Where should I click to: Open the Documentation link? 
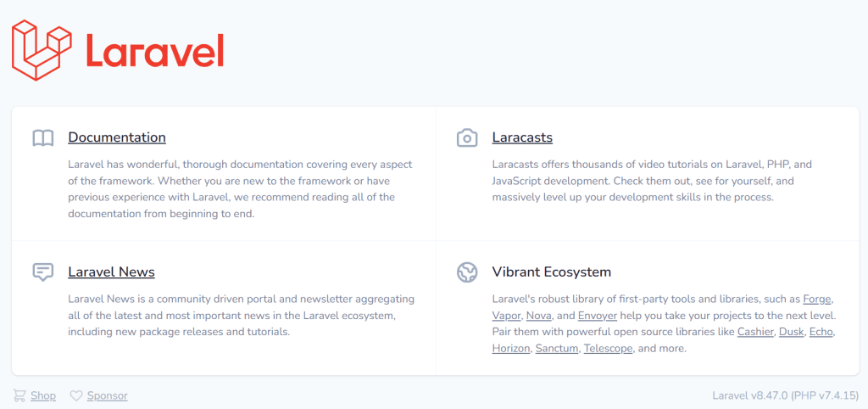point(117,137)
